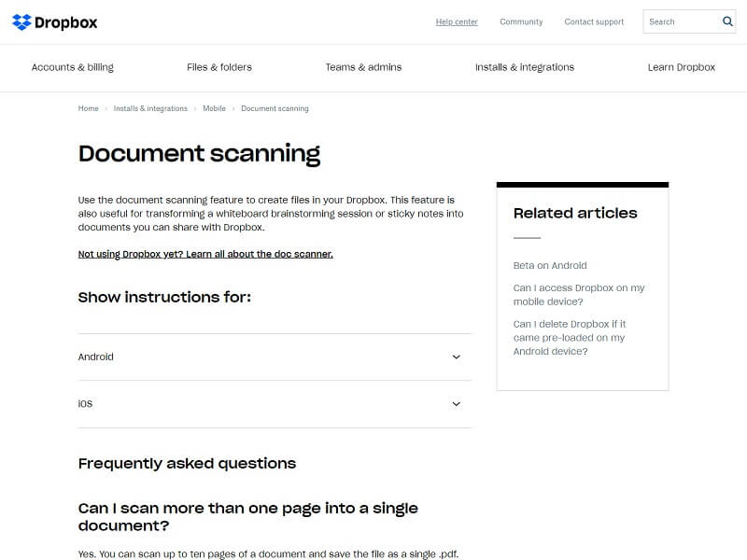Open 'Can I delete Dropbox if it came pre-loaded' article
Screen dimensions: 747x560
click(570, 338)
